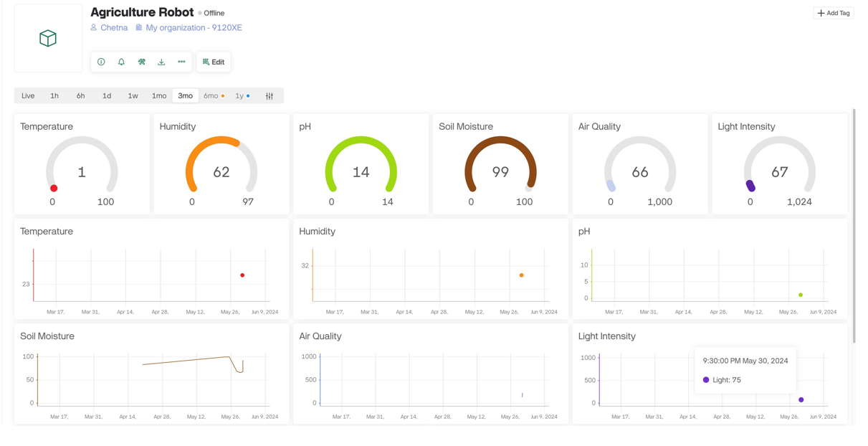Click the device cube thumbnail image

coord(48,38)
